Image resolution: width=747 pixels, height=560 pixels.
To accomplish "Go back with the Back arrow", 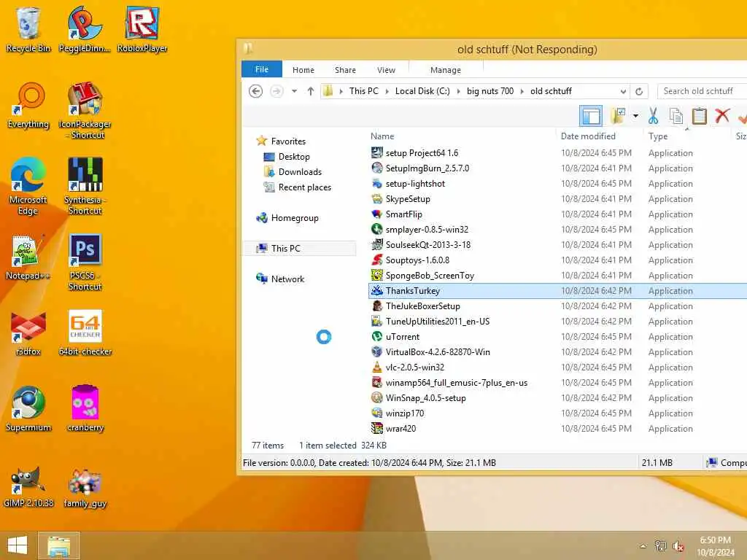I will coord(256,91).
